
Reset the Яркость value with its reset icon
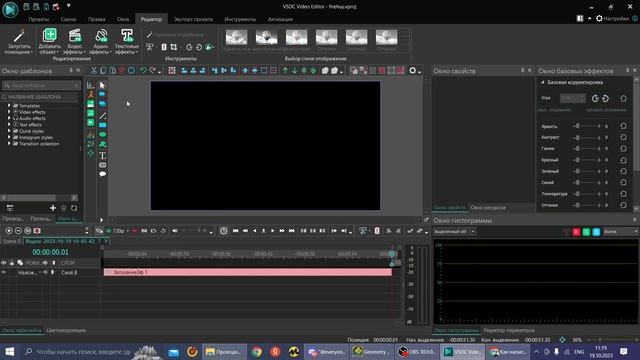click(x=623, y=126)
